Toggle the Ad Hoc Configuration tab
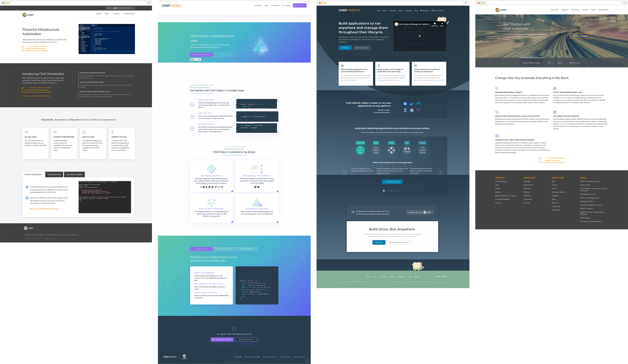This screenshot has height=364, width=628. coord(33,174)
